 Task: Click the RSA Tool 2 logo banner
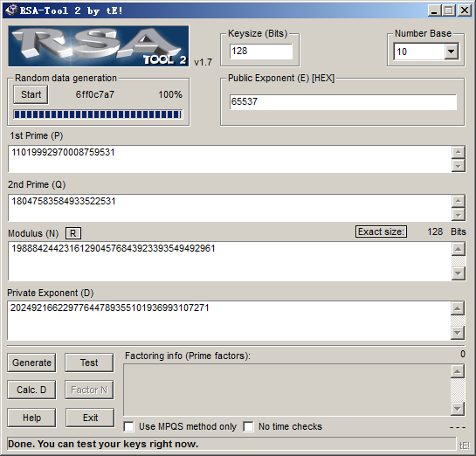tap(99, 46)
